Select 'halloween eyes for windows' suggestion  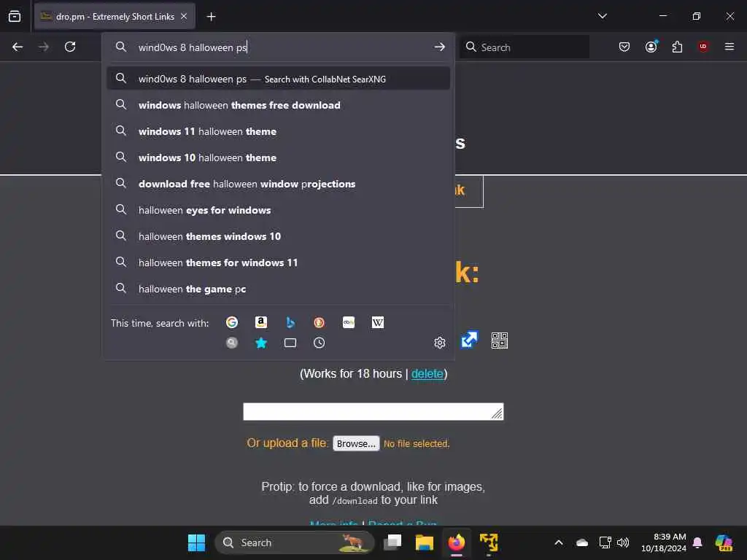(278, 210)
